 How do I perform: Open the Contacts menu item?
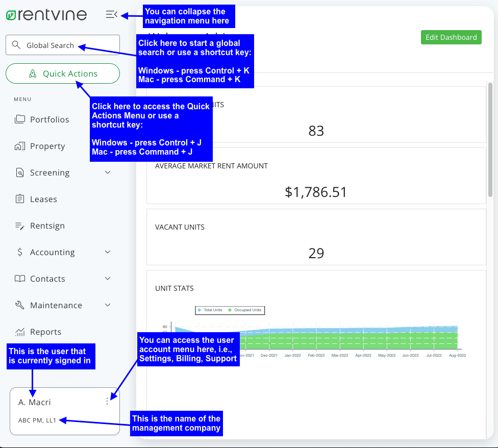click(x=47, y=279)
